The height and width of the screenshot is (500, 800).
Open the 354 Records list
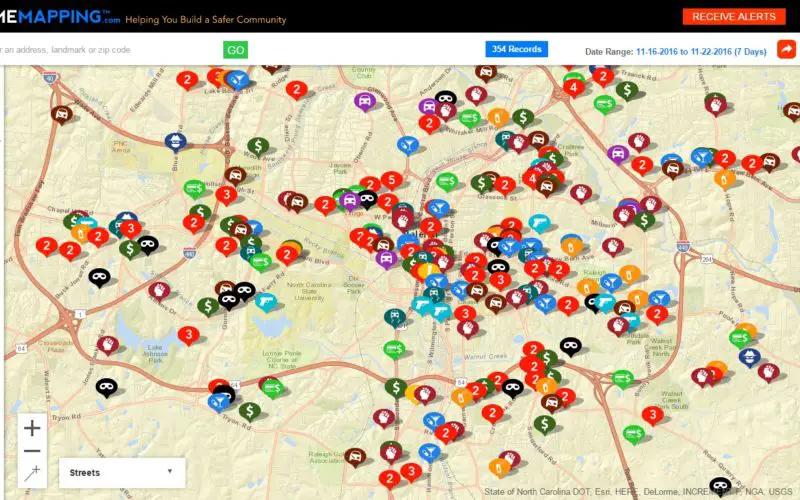pyautogui.click(x=516, y=49)
